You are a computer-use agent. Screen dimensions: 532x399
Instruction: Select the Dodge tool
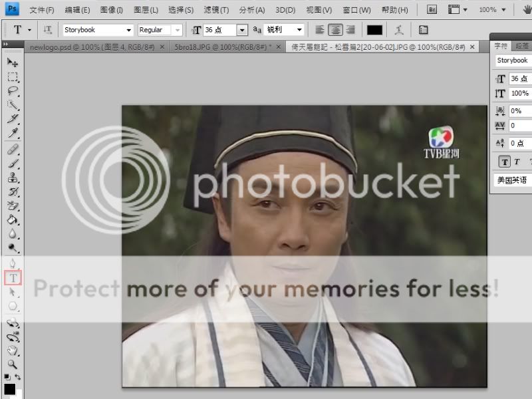(13, 248)
